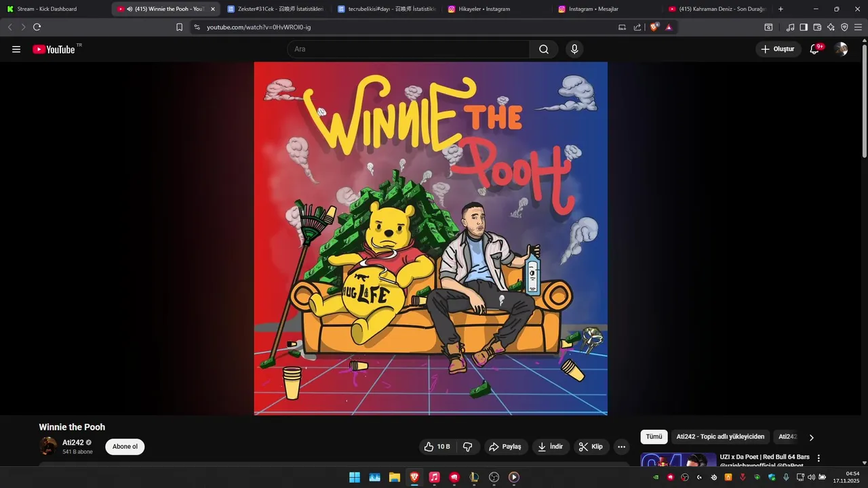Open volume control in system tray

[811, 477]
